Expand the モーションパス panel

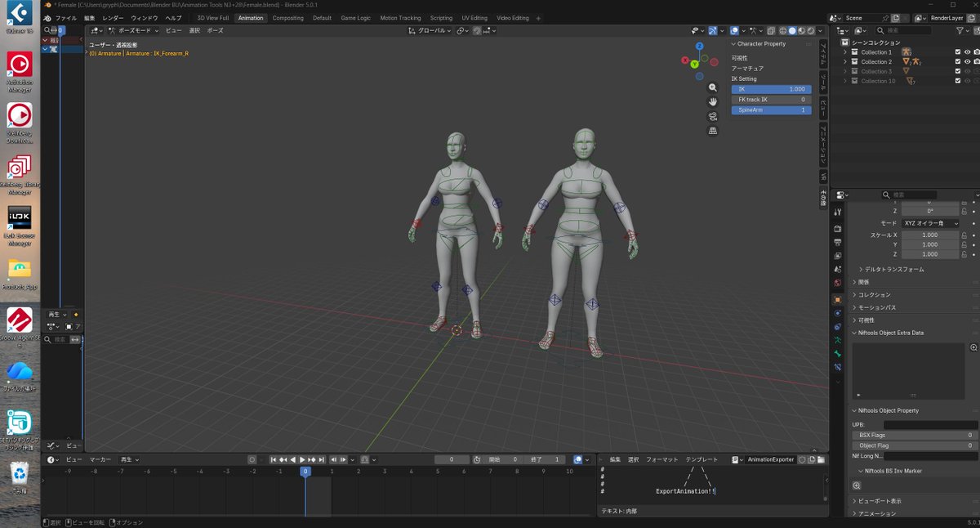click(855, 307)
